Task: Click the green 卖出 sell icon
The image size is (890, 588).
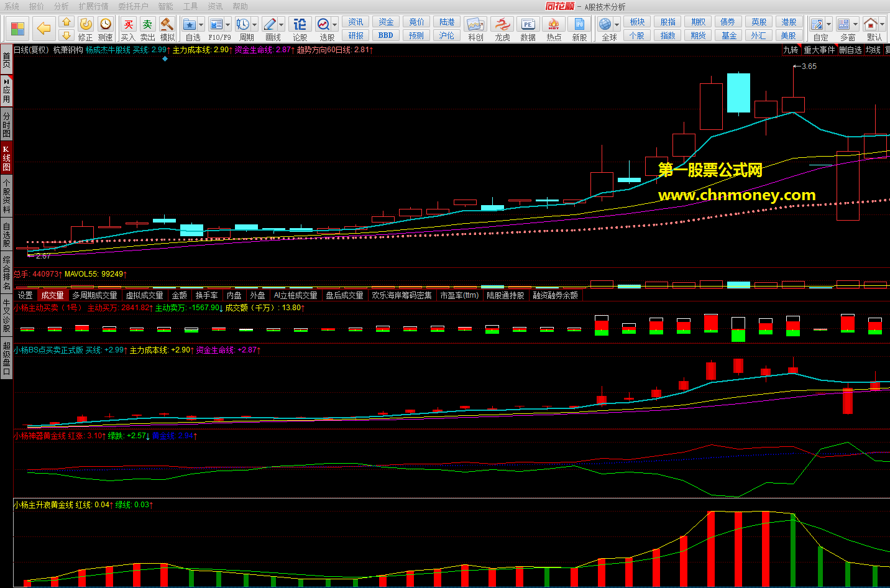Action: tap(147, 24)
